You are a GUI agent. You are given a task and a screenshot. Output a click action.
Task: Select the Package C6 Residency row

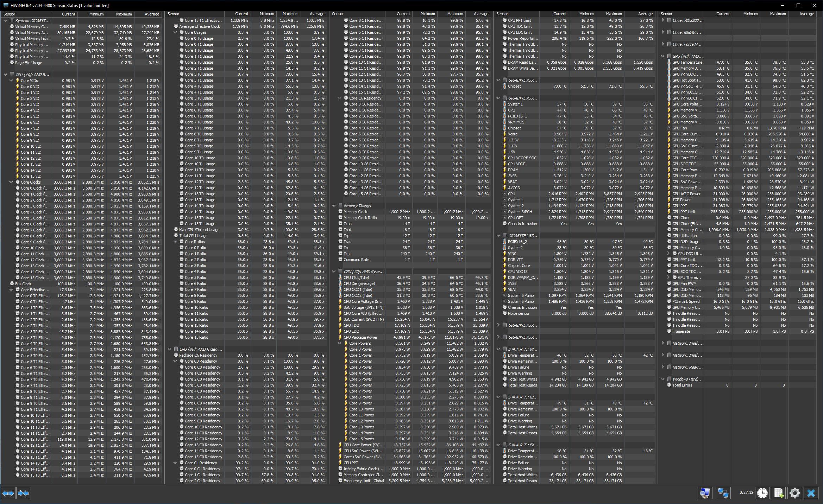[246, 355]
